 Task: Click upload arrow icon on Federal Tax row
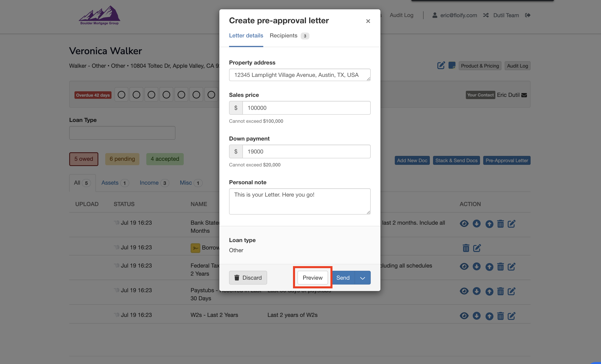[x=489, y=267]
